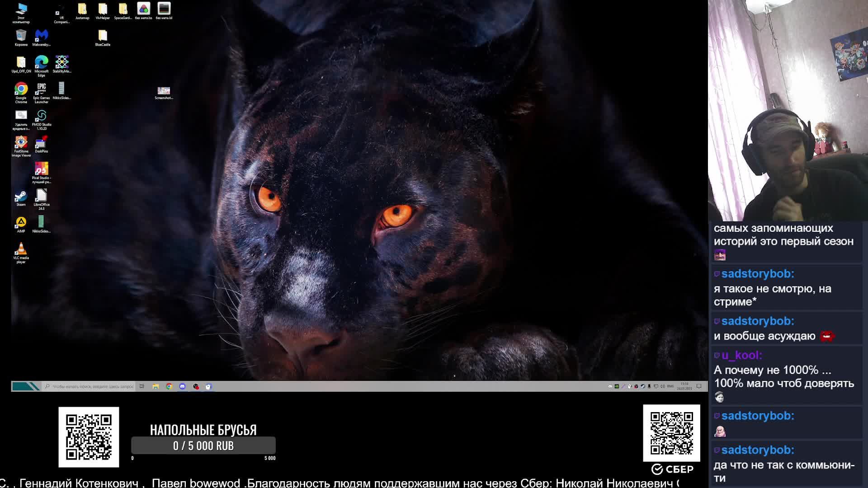
Task: Click the taskbar search input field
Action: pos(93,386)
